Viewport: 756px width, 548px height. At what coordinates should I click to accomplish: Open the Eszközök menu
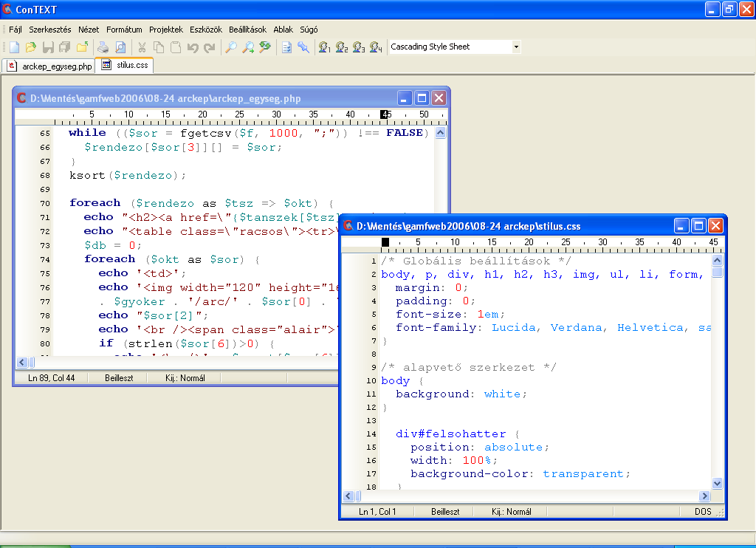[x=206, y=30]
